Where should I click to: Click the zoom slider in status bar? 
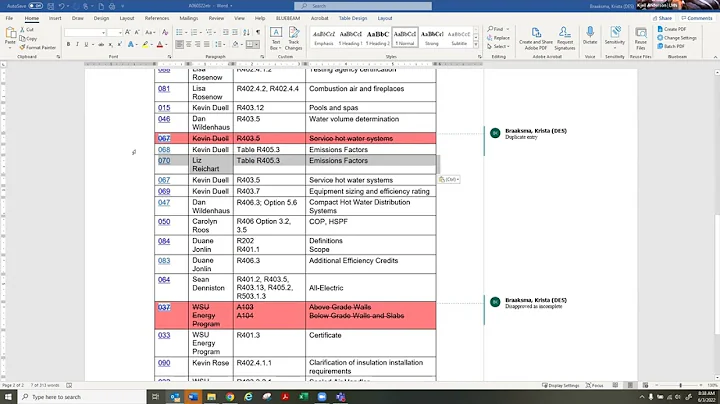(x=681, y=385)
